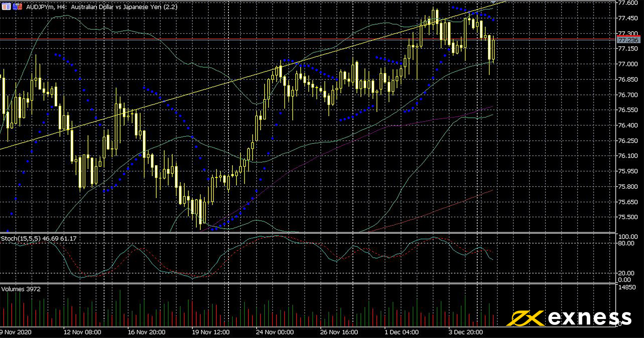644x338 pixels.
Task: Click the Volumes 3972 indicator label
Action: 21,289
